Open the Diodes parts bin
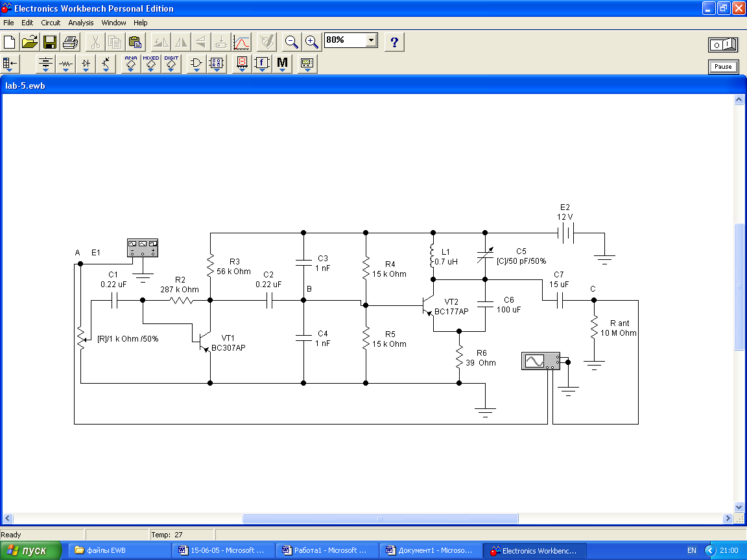Screen dimensions: 747x560 point(86,64)
